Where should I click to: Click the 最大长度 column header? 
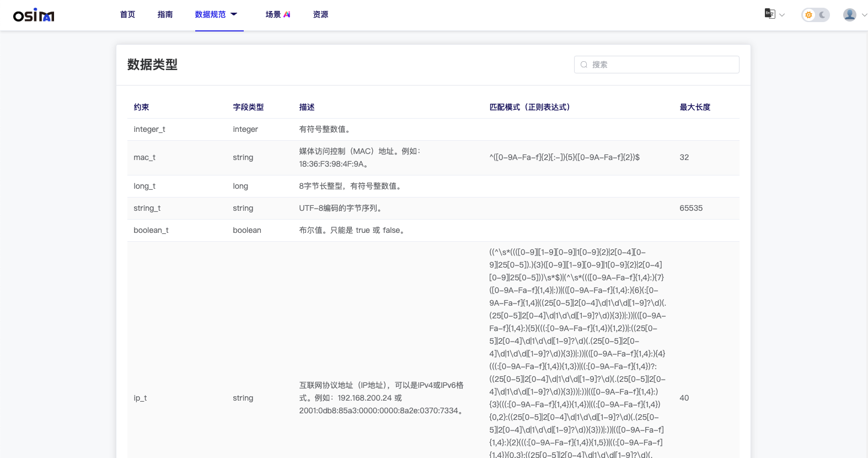(695, 107)
